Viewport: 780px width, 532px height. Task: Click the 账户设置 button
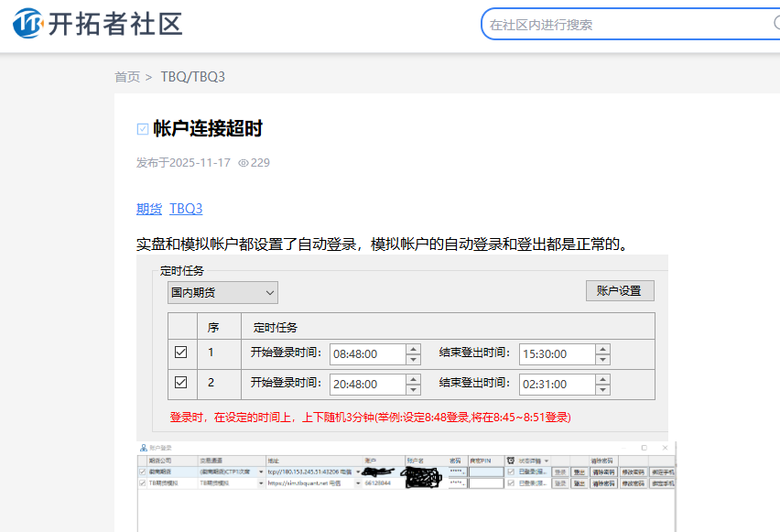coord(620,291)
